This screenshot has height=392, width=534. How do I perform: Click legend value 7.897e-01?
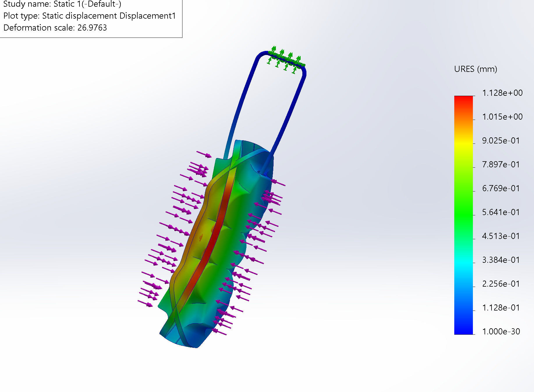tap(501, 164)
